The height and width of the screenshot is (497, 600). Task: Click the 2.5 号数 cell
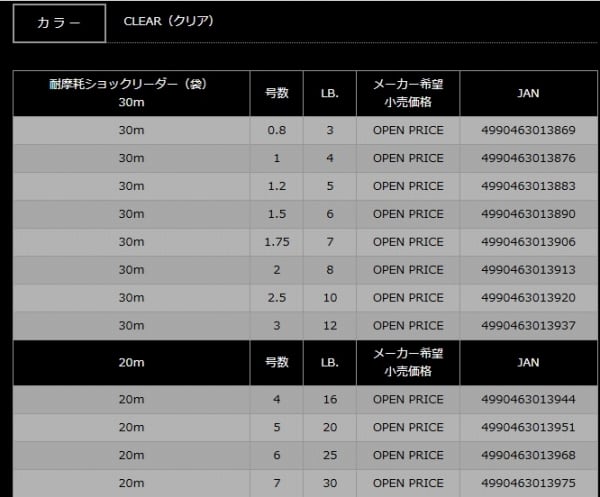pos(276,297)
